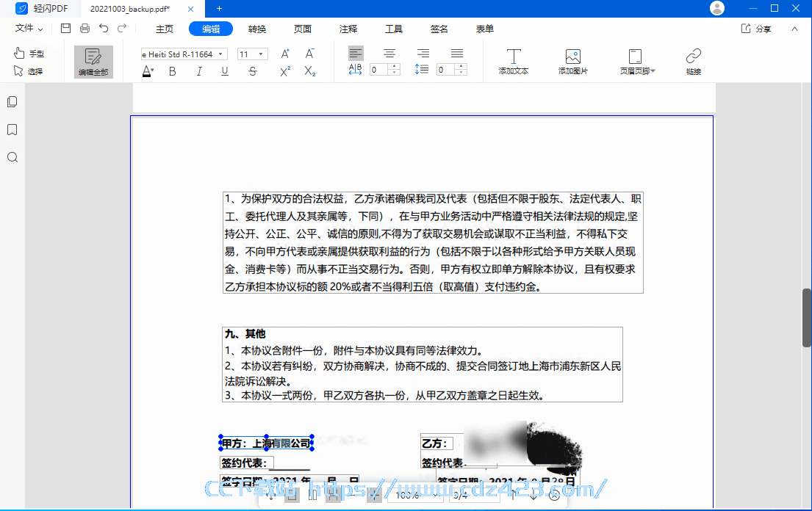Viewport: 812px width, 511px height.
Task: Select the 20221003_backup.pdf document tab
Action: click(x=143, y=9)
